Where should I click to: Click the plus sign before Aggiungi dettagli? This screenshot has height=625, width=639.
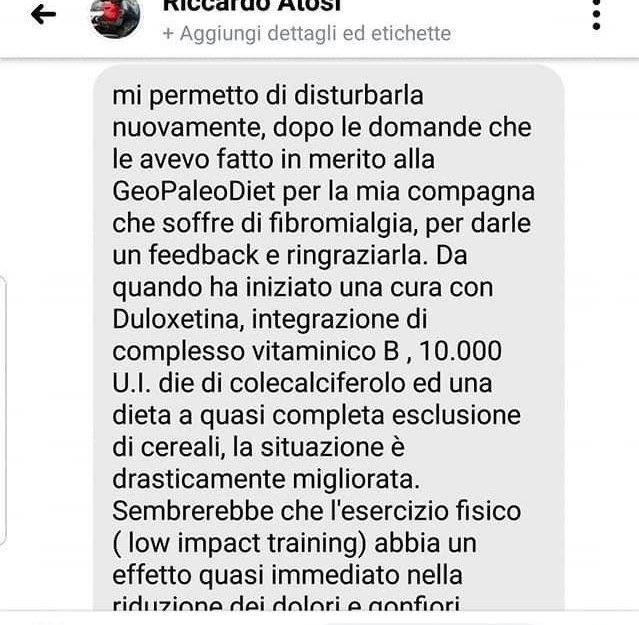click(168, 34)
